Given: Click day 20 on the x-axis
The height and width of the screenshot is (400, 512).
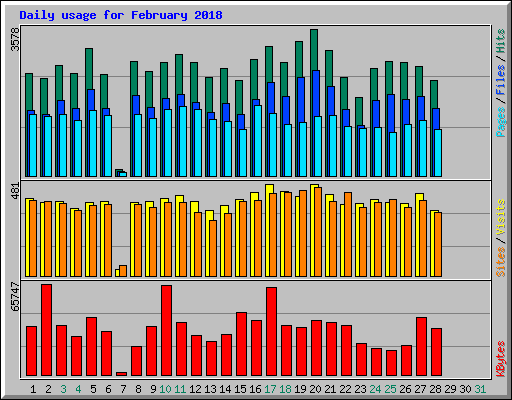Looking at the screenshot, I should [x=315, y=389].
